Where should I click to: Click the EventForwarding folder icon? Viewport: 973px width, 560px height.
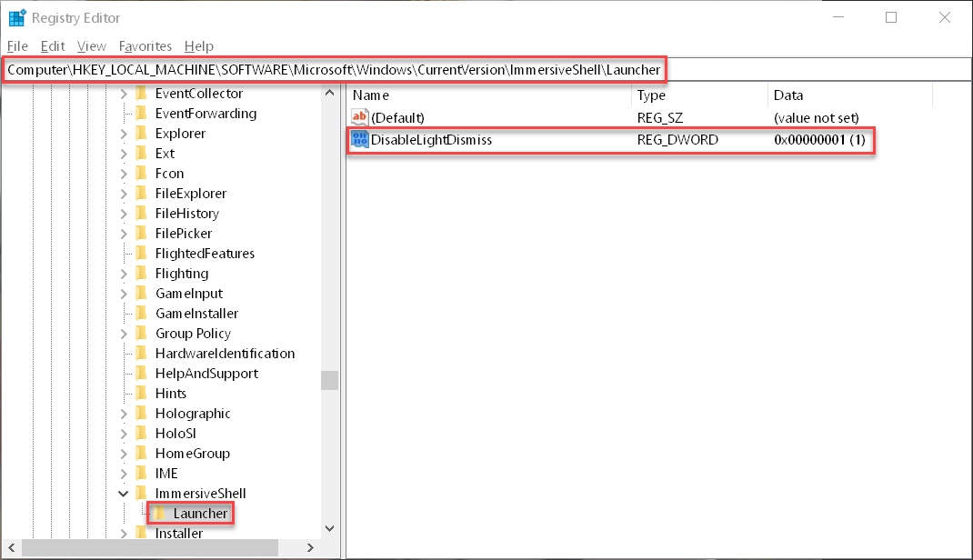click(x=142, y=114)
